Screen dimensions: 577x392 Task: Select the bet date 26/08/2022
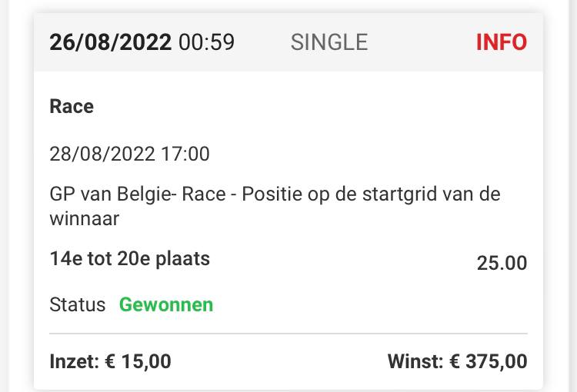110,42
